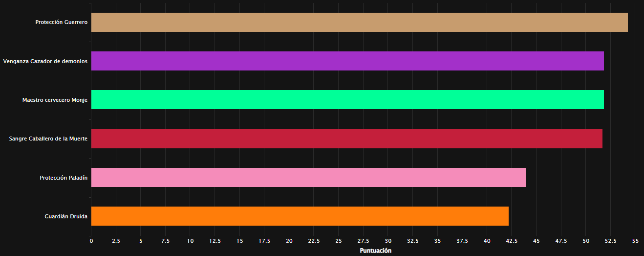Select the purple Venganza Cazador de demonios bar
This screenshot has height=256, width=644.
tap(347, 61)
